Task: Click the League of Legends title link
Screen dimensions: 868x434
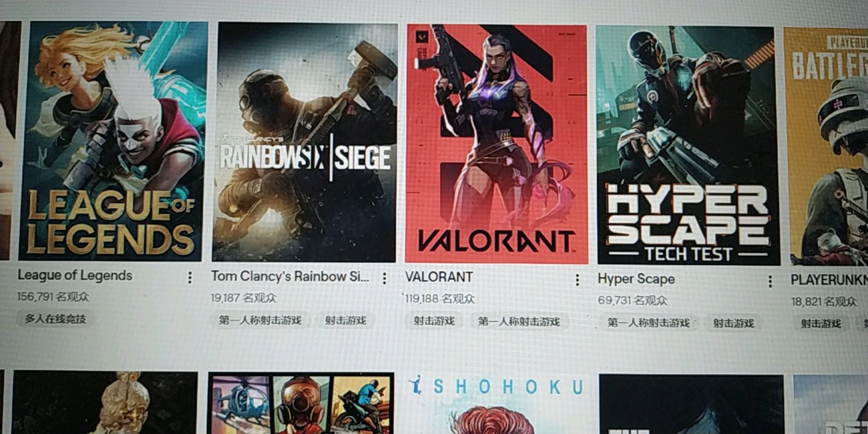Action: (75, 275)
